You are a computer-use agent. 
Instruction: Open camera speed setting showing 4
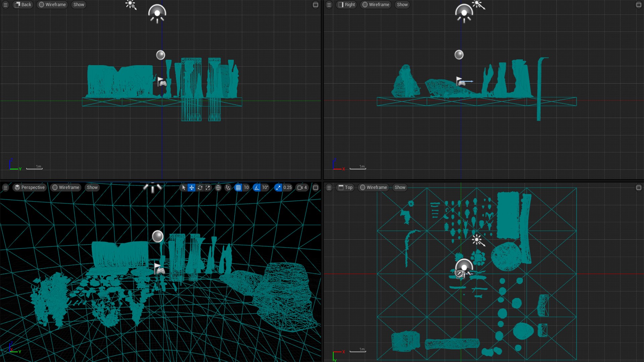coord(302,188)
